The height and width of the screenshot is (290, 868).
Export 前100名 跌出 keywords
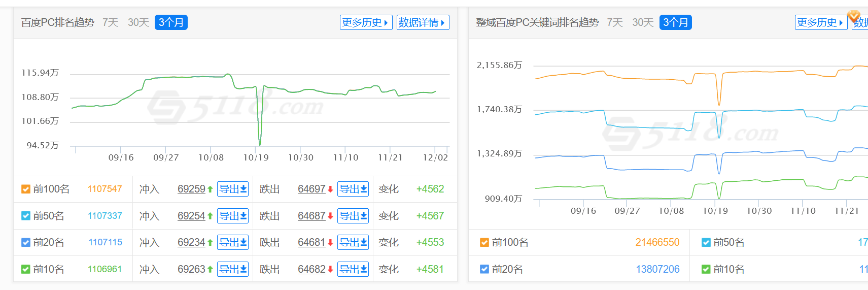point(353,189)
